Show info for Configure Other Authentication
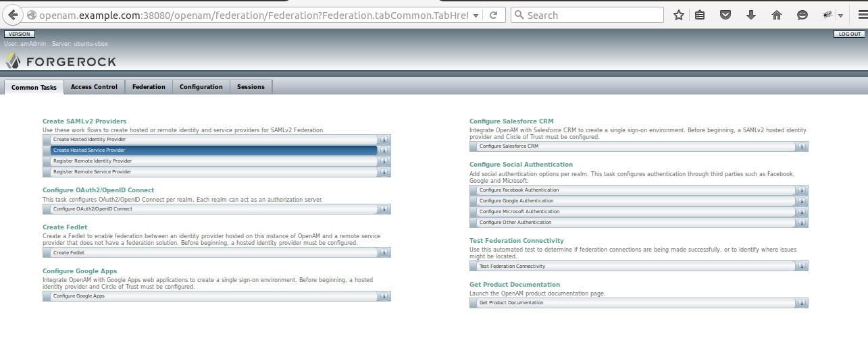 [802, 222]
